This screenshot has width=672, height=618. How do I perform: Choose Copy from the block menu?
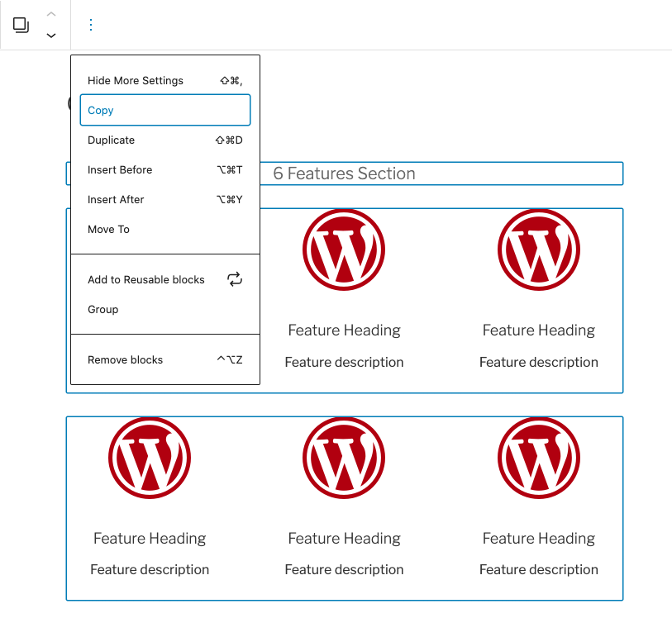tap(164, 110)
